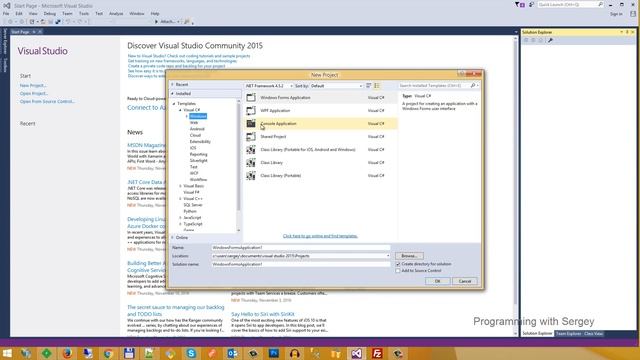Open the Tools menu

point(84,13)
